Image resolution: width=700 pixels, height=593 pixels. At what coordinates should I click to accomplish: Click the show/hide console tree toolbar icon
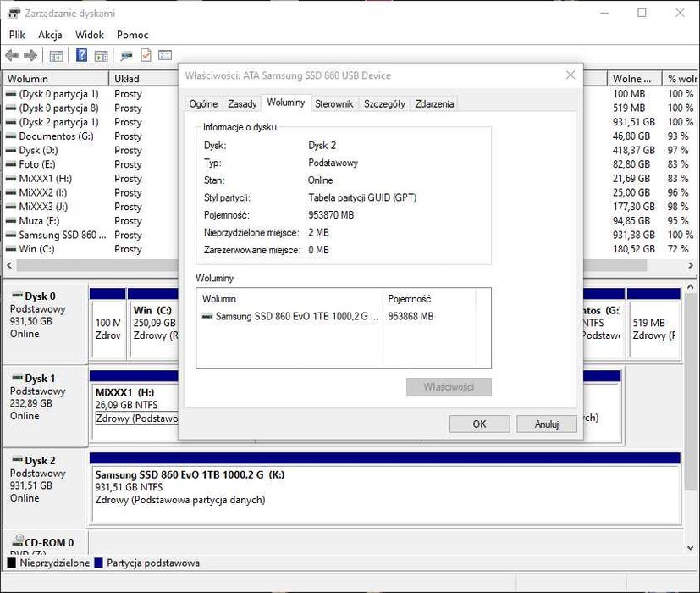point(56,55)
